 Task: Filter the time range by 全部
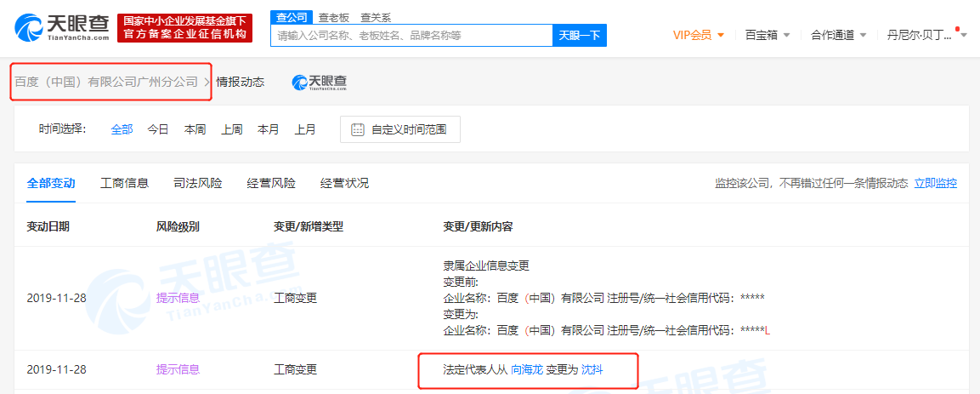[122, 129]
